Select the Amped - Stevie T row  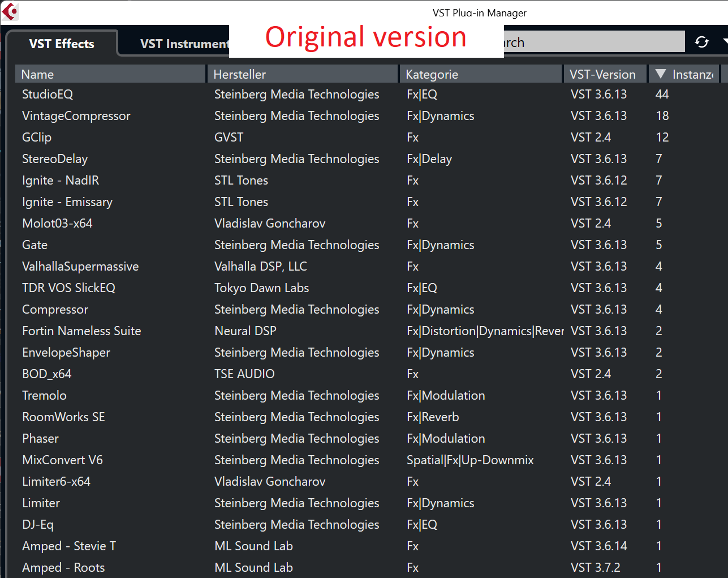[69, 546]
